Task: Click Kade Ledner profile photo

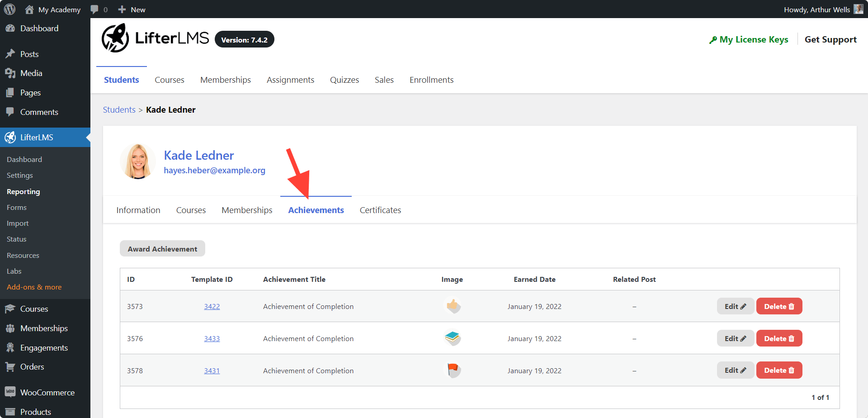Action: point(137,161)
